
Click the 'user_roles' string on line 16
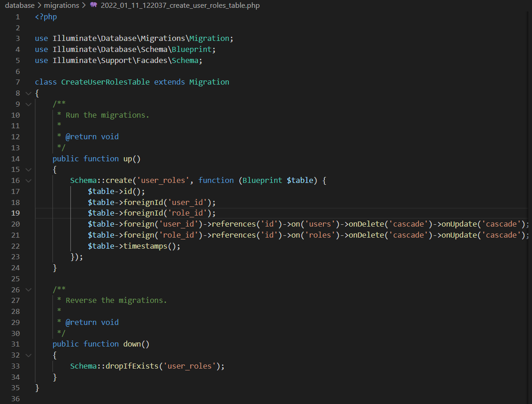(x=163, y=180)
